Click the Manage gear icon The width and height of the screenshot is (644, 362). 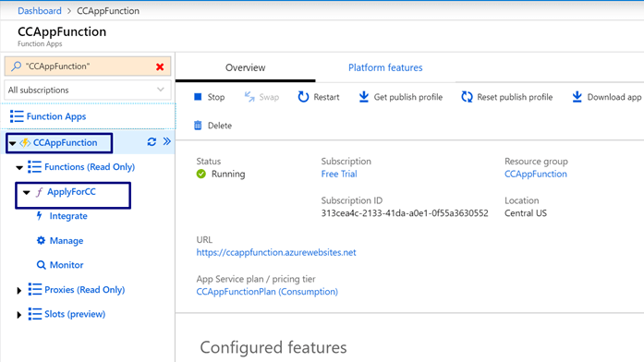pos(41,240)
